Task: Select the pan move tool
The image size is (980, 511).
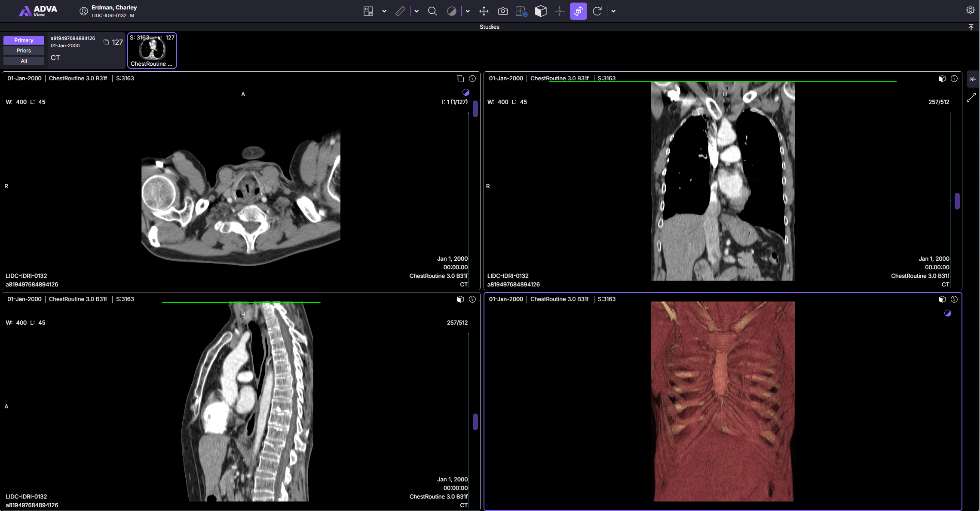Action: pyautogui.click(x=484, y=11)
